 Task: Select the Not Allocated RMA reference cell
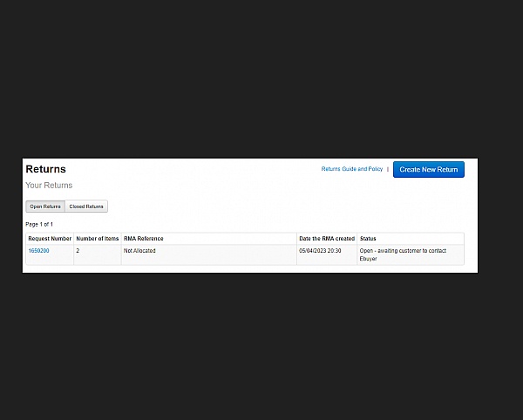click(x=209, y=254)
